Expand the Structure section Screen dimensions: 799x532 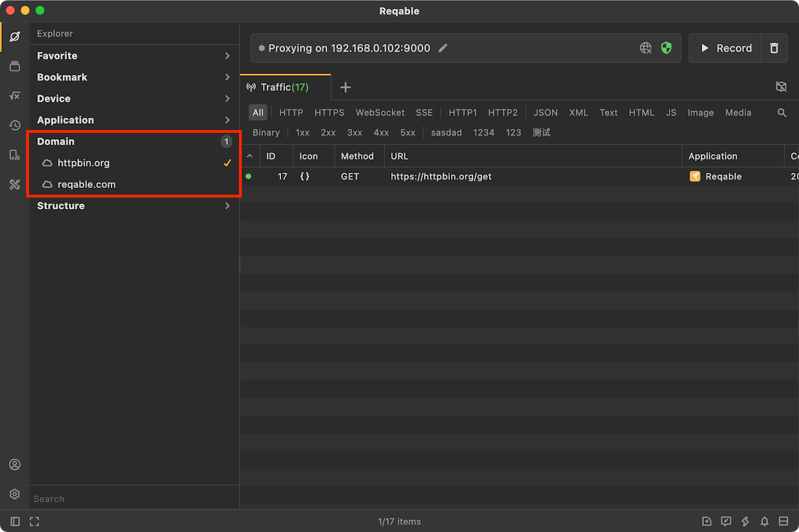[x=134, y=206]
